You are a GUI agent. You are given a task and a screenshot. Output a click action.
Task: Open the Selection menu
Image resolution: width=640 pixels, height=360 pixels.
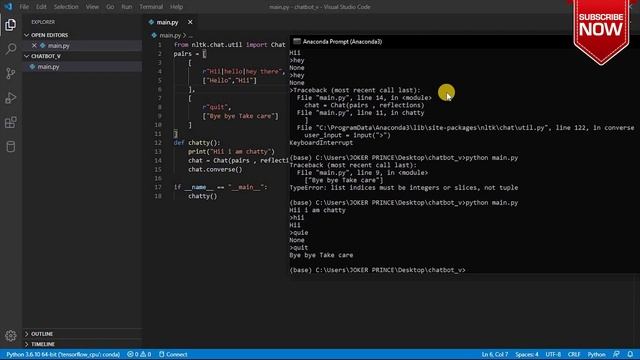pos(66,7)
